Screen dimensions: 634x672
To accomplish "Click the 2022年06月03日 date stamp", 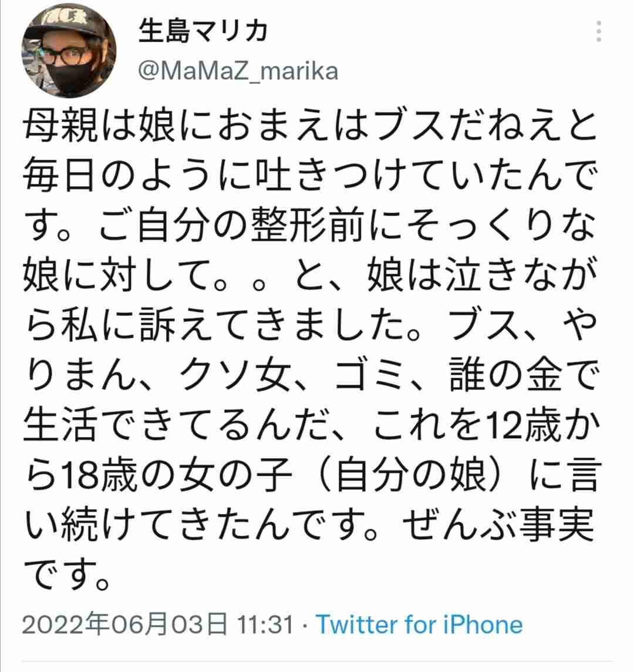I will pyautogui.click(x=124, y=624).
